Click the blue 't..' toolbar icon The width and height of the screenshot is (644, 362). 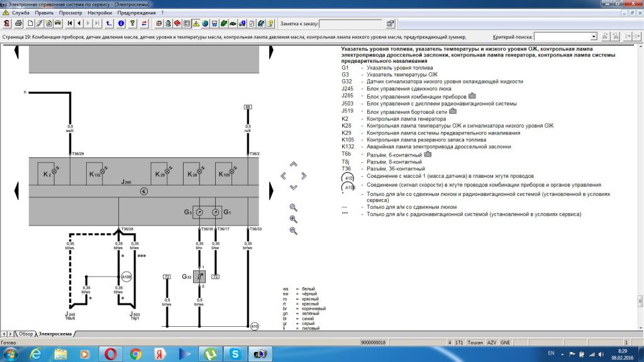pos(109,23)
